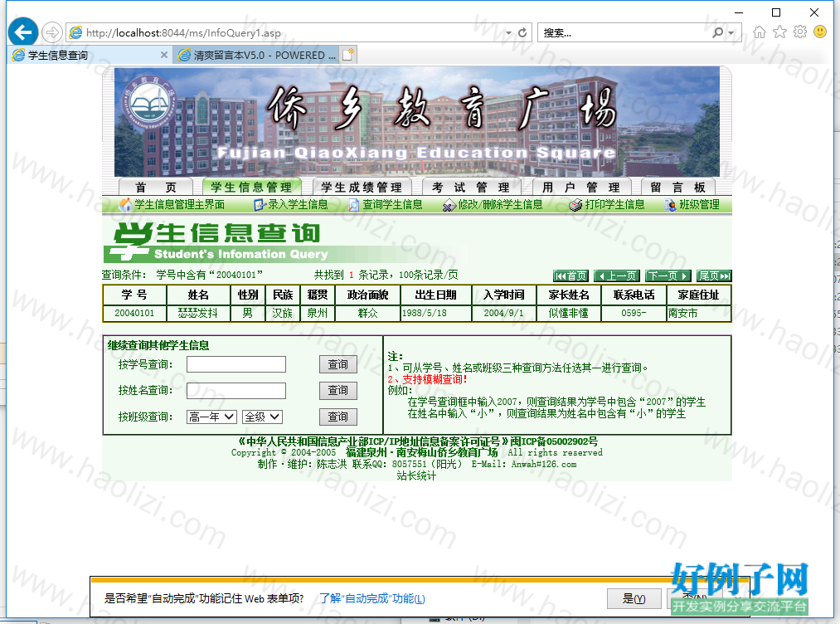Click 查询 button beside 按姓名查询
Viewport: 840px width, 624px height.
pyautogui.click(x=338, y=390)
